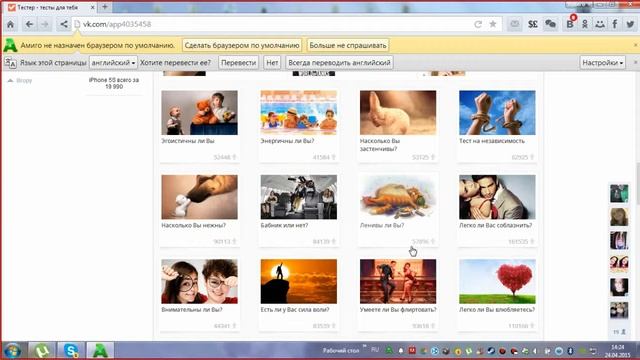Close the translation bar
The height and width of the screenshot is (360, 640).
pos(635,62)
